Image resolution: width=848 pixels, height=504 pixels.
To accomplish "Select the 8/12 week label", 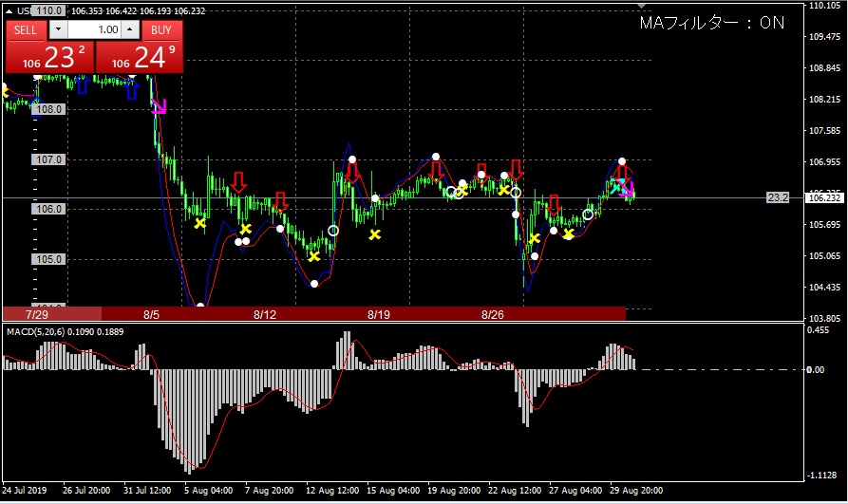I will click(x=265, y=315).
